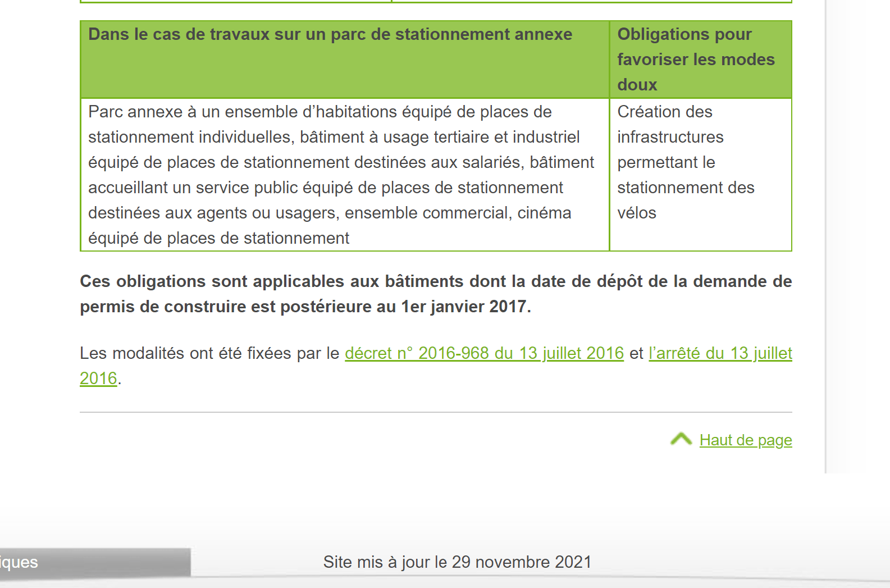The width and height of the screenshot is (890, 588).
Task: Click bold paragraph 'Ces obligations sont applicables aux bâtiments'
Action: pyautogui.click(x=436, y=294)
